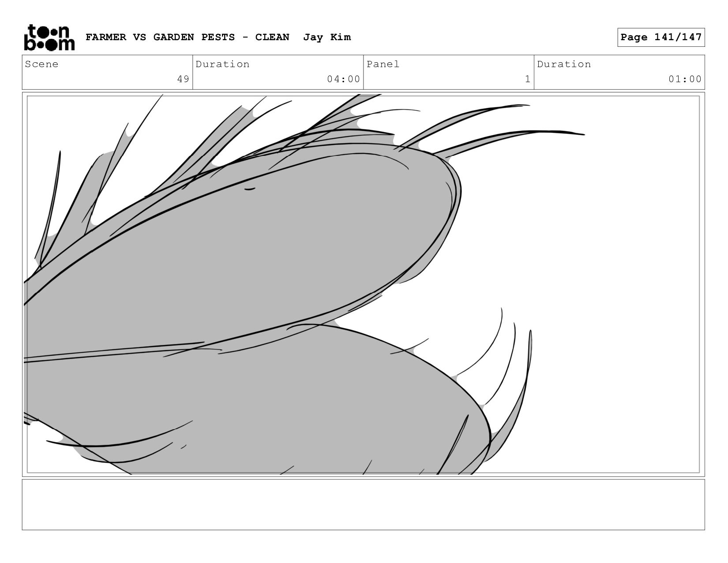This screenshot has width=728, height=563.
Task: Click the empty caption box below the panel
Action: click(x=363, y=505)
